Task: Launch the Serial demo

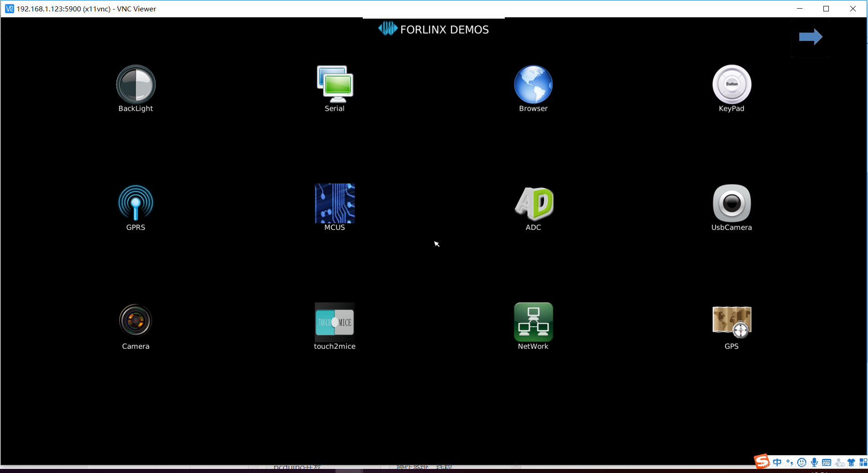Action: tap(335, 84)
